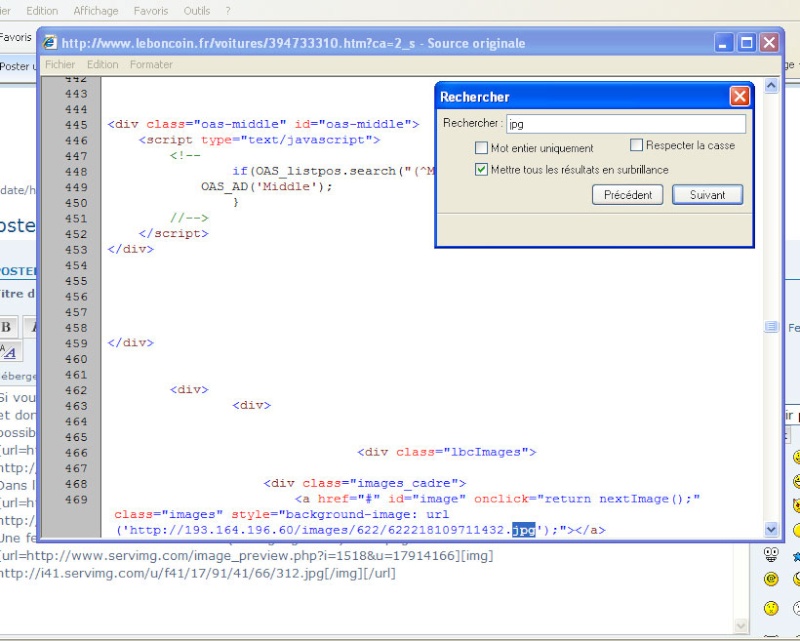
Task: Click line number 469 in gutter
Action: pos(77,500)
